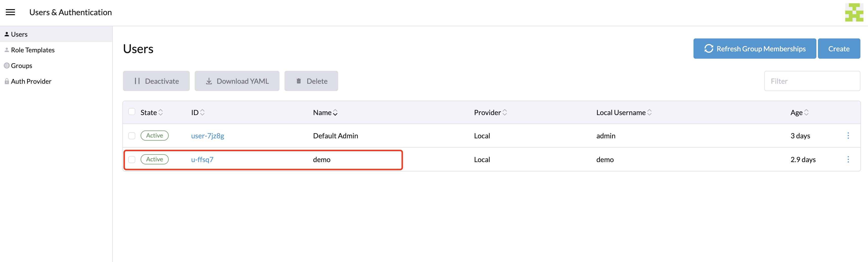Click the refresh icon in Refresh Group Memberships
The image size is (868, 262).
709,49
